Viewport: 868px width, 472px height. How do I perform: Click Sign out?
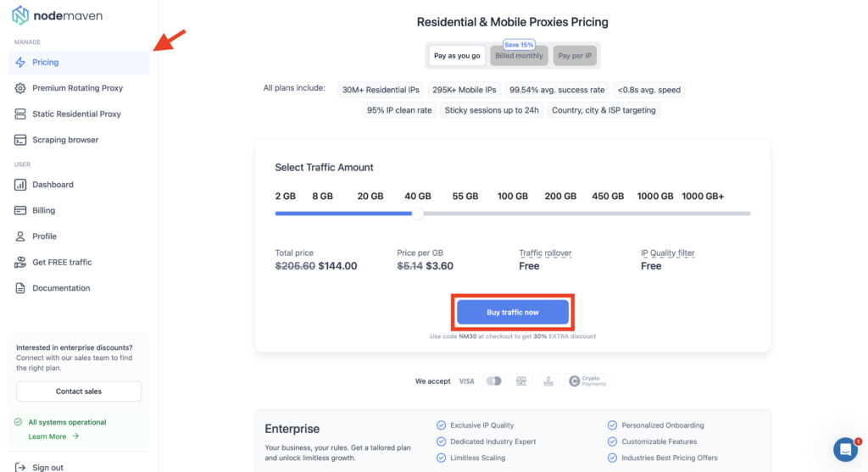pyautogui.click(x=47, y=468)
